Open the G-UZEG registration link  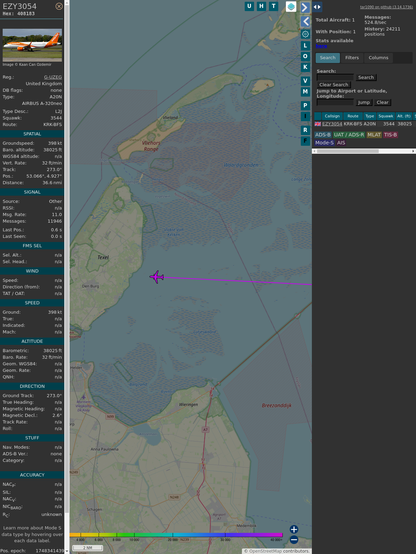pyautogui.click(x=53, y=77)
